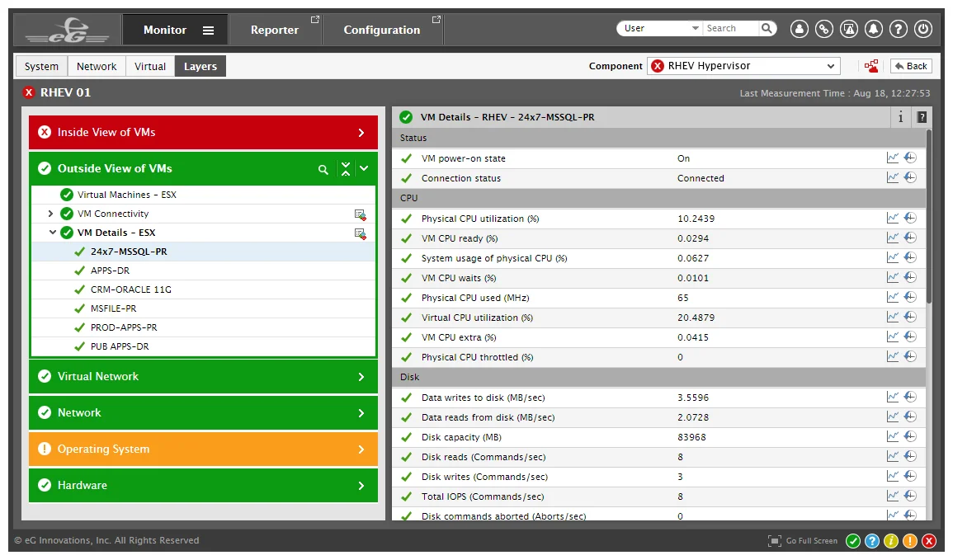Open graph for Virtual CPU utilization (%)
The height and width of the screenshot is (560, 953).
(892, 317)
